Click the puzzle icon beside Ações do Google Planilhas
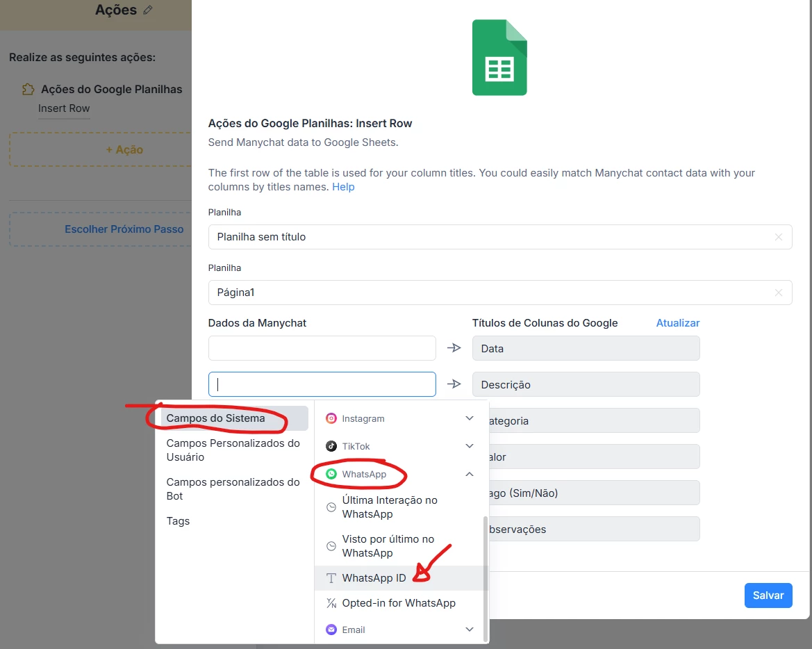812x649 pixels. tap(28, 90)
